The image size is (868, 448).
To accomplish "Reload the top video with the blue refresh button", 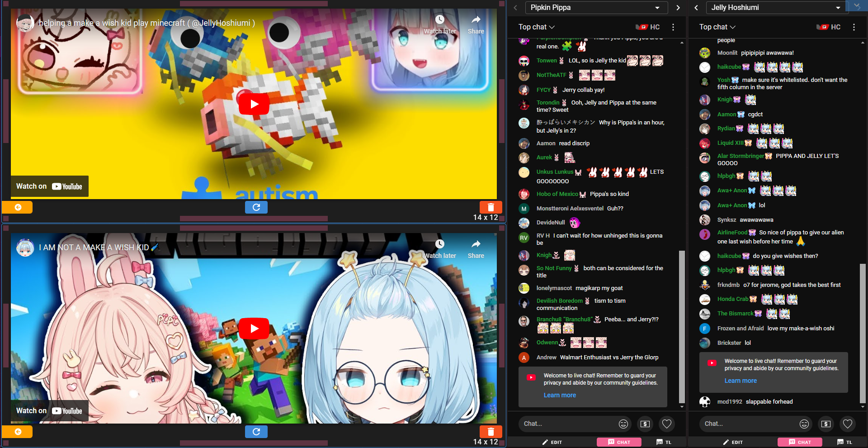I will click(x=256, y=207).
